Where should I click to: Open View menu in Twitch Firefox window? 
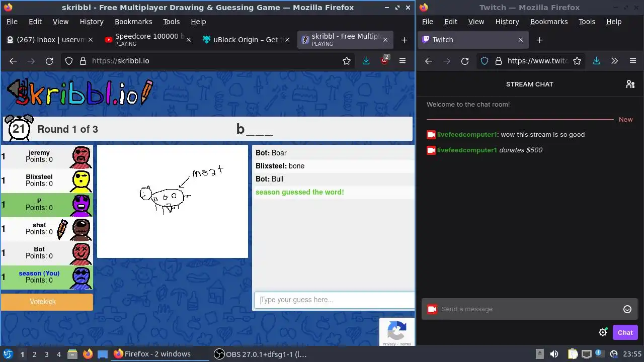point(476,22)
